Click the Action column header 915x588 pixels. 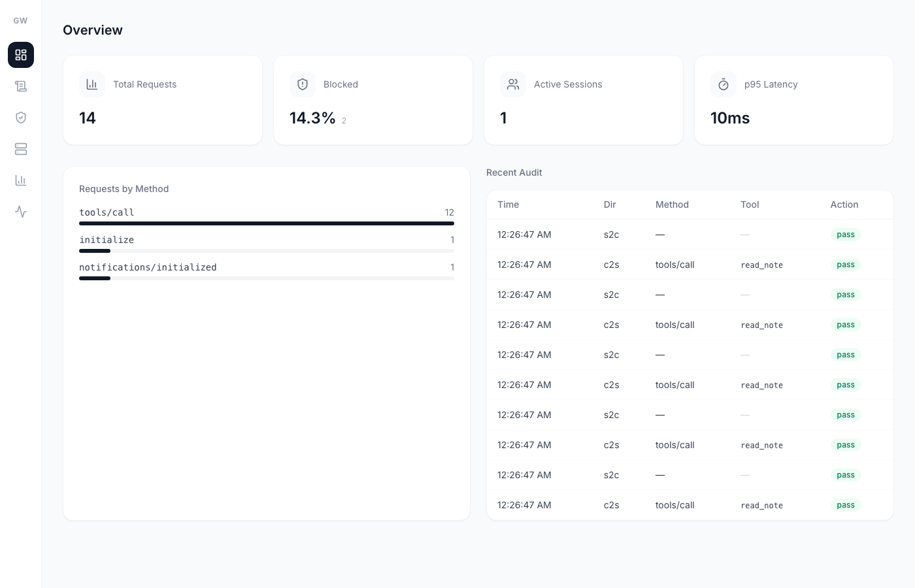pos(844,204)
